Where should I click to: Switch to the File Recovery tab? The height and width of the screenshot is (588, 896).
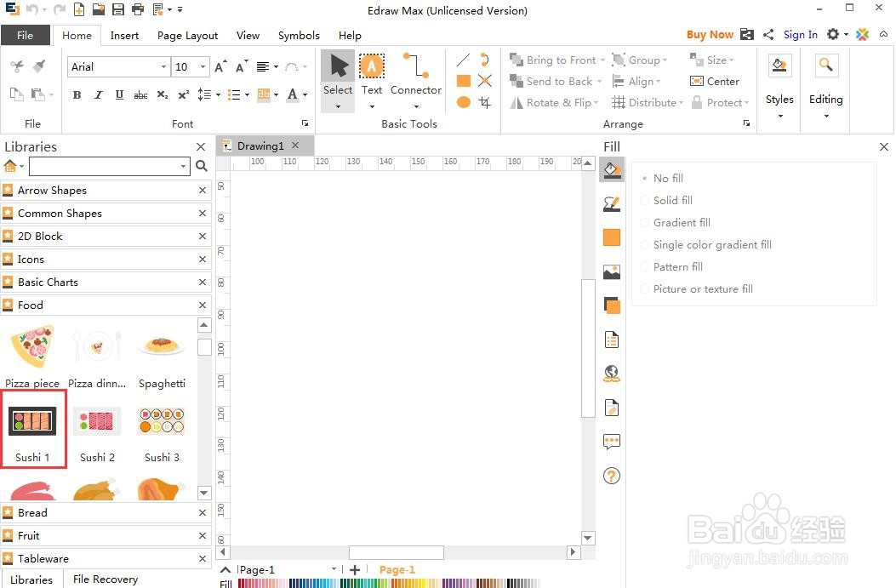tap(106, 579)
